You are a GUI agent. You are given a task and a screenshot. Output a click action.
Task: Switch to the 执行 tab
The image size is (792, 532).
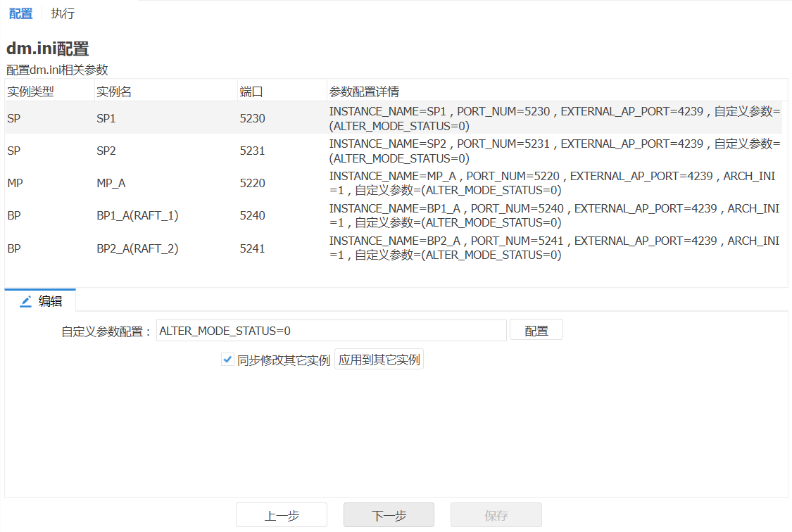[63, 13]
